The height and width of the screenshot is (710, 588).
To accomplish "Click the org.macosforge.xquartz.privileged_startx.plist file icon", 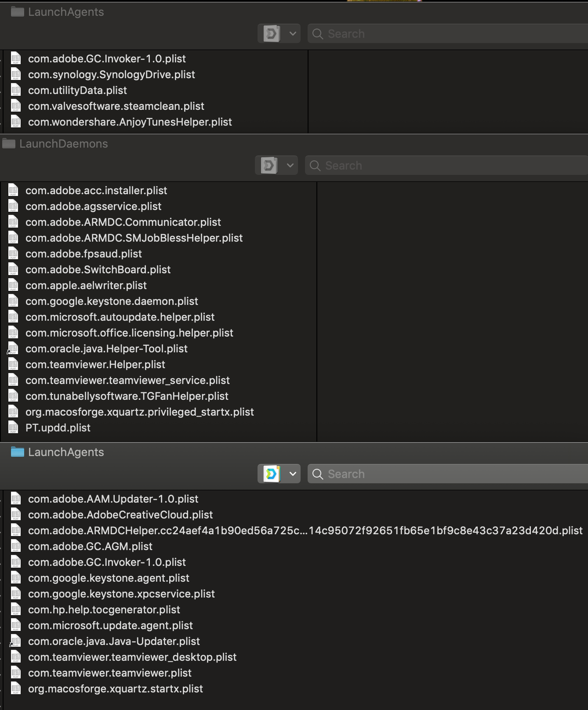I will point(13,412).
